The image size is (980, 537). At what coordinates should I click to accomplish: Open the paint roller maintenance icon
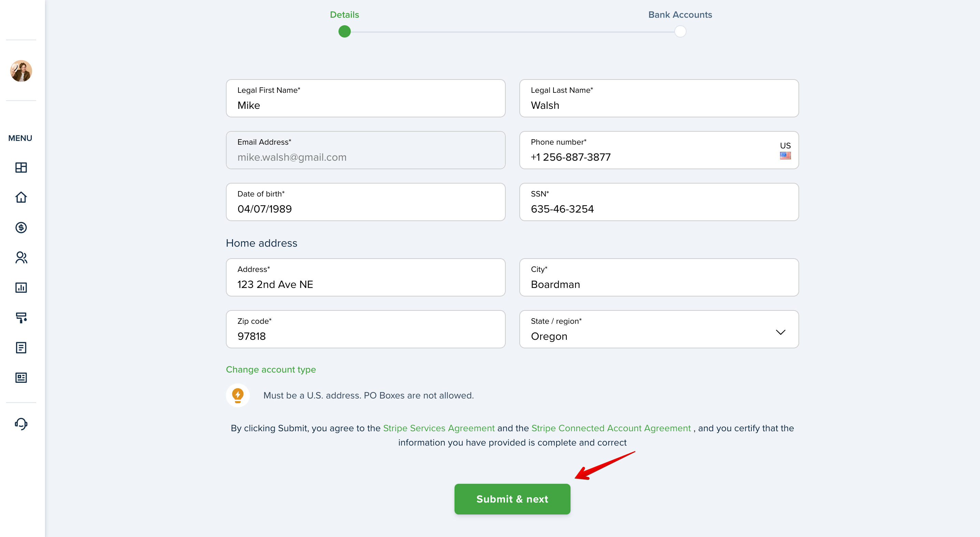point(21,318)
